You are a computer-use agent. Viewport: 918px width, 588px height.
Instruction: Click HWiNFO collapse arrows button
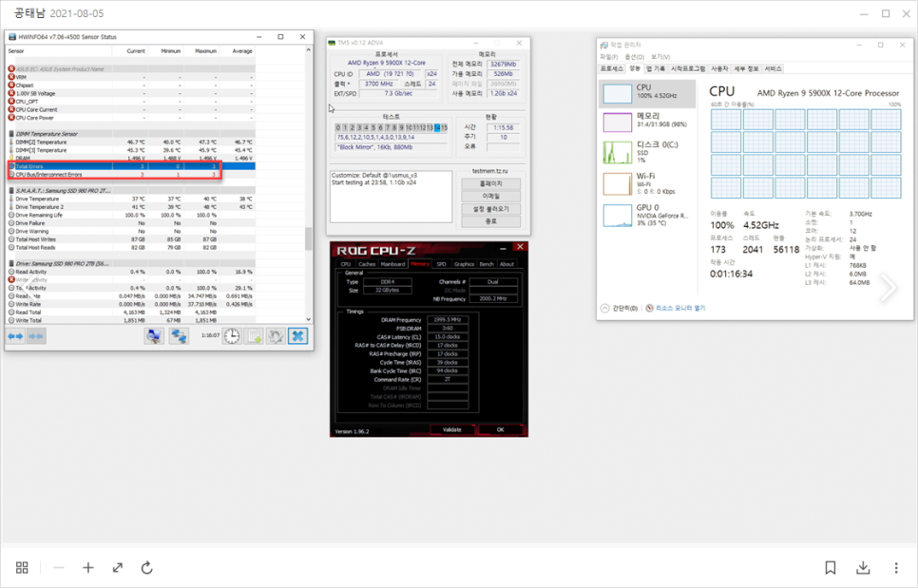[x=36, y=336]
